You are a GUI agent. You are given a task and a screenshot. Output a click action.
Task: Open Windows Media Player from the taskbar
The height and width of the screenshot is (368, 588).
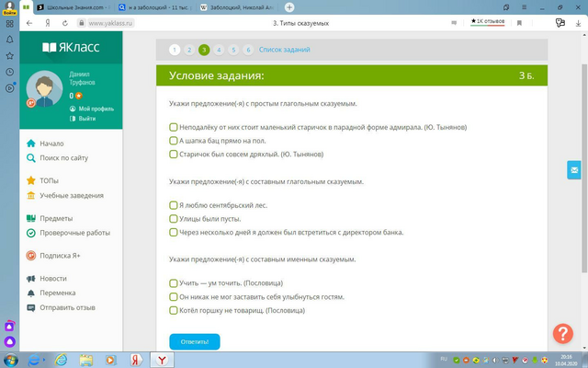pos(110,360)
